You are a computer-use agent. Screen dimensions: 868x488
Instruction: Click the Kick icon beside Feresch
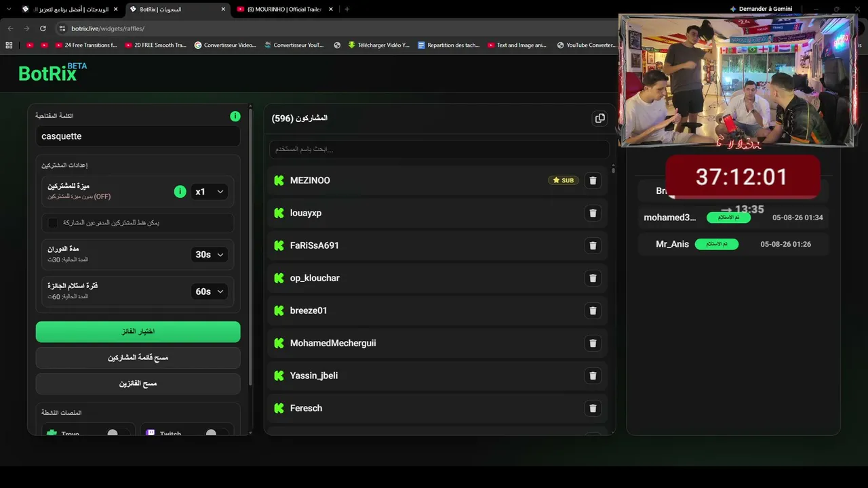(279, 408)
